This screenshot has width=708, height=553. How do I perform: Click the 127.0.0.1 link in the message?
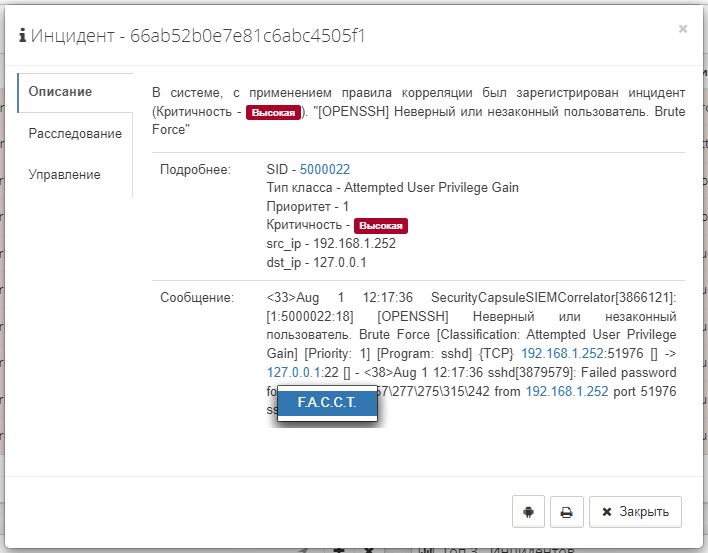point(293,372)
